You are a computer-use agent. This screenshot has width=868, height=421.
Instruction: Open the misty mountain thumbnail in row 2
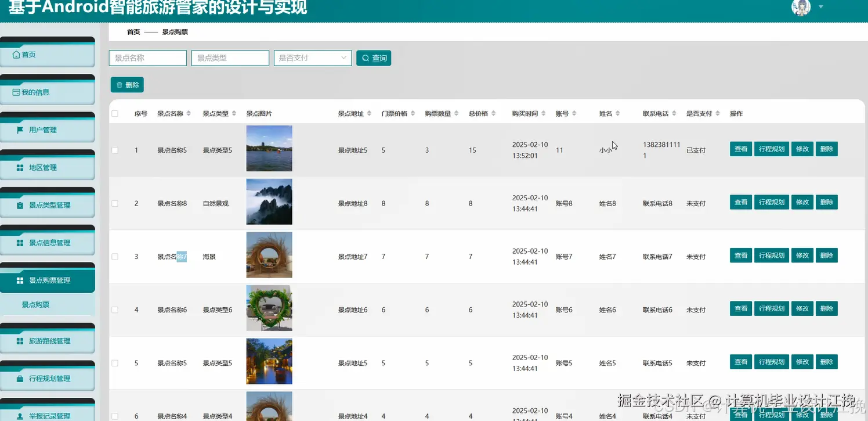(269, 202)
